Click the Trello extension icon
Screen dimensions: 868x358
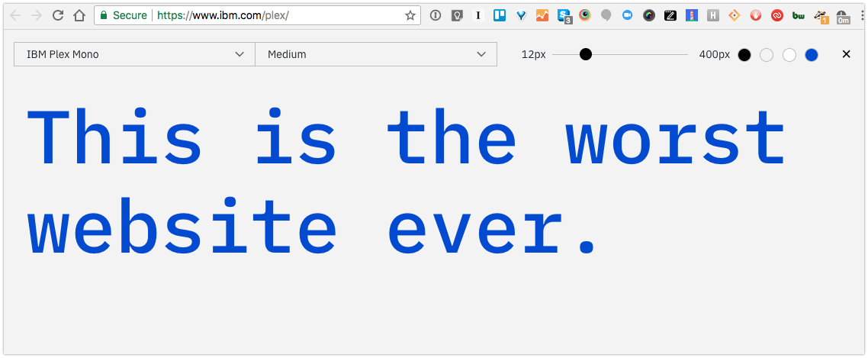[x=500, y=15]
